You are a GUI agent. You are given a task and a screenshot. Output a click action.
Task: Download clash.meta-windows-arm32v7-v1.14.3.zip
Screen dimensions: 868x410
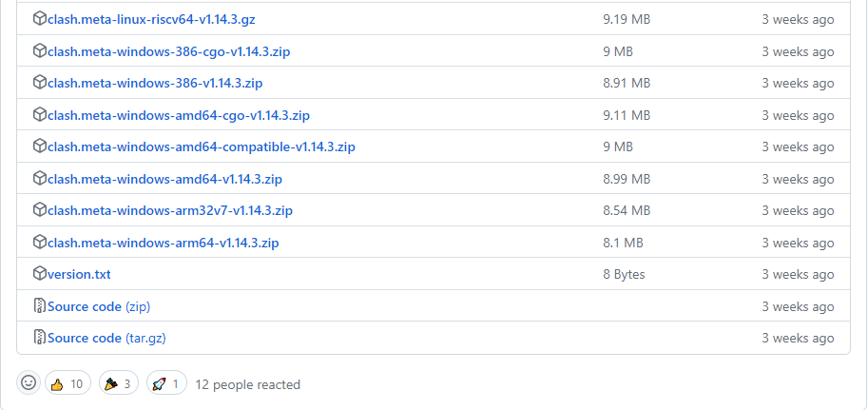(x=170, y=210)
